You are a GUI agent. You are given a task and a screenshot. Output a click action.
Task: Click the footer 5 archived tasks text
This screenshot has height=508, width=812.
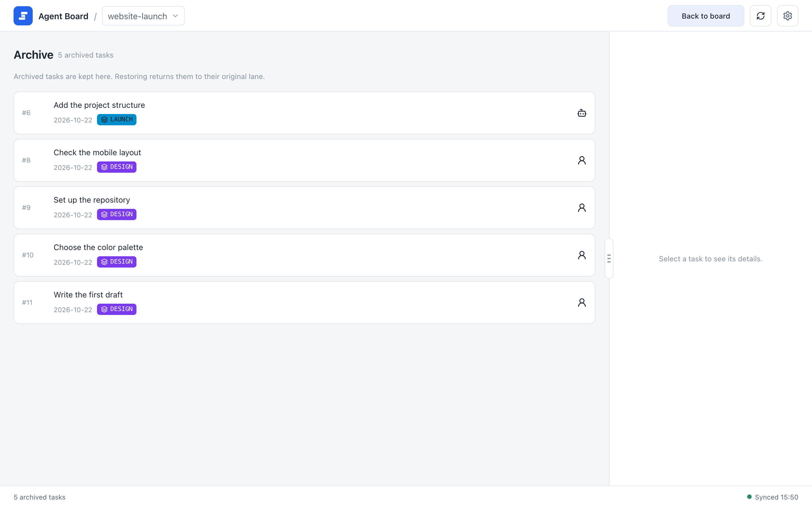(39, 497)
